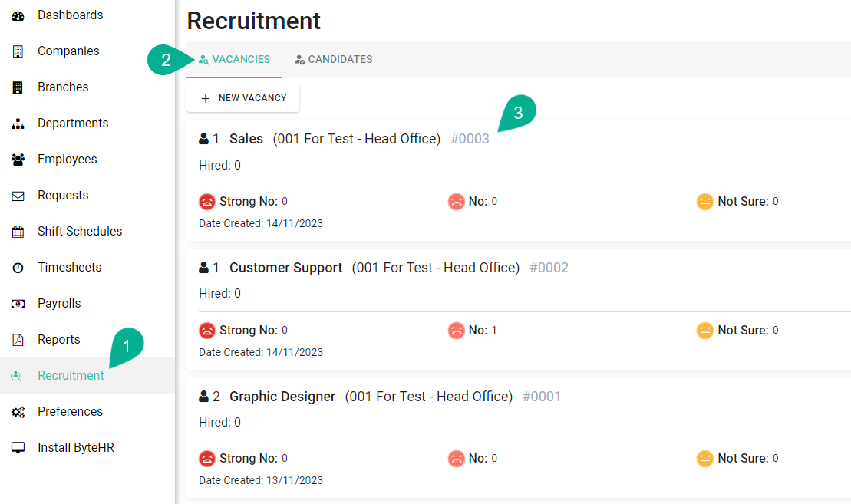
Task: Click the Payrolls money icon
Action: [x=18, y=304]
